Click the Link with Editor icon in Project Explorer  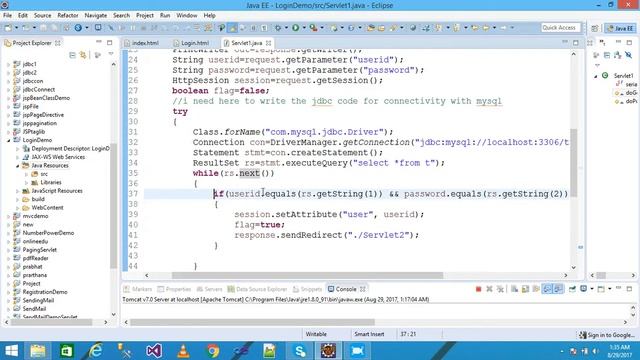click(x=83, y=55)
